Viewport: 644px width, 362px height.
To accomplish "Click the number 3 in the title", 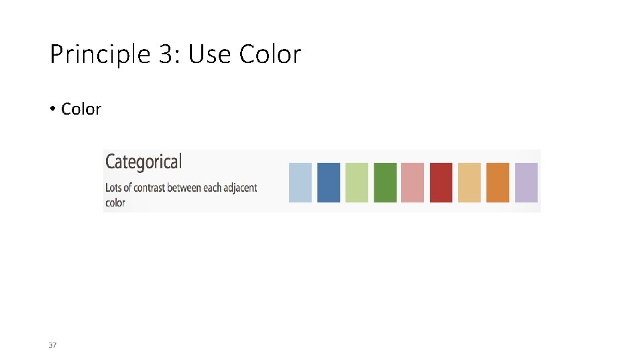I will click(166, 54).
